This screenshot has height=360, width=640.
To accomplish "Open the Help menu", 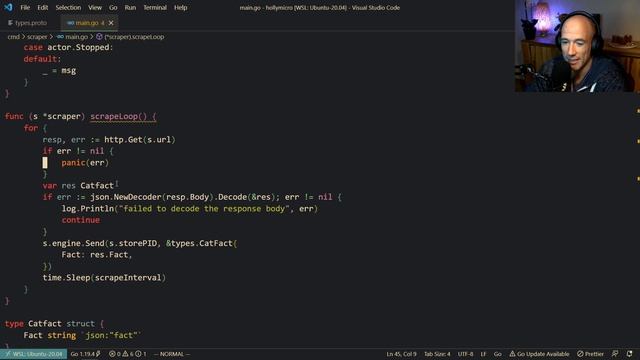I will [180, 7].
